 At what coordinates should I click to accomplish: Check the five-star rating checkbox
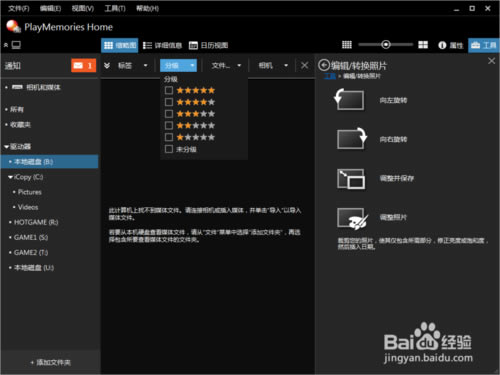[169, 90]
